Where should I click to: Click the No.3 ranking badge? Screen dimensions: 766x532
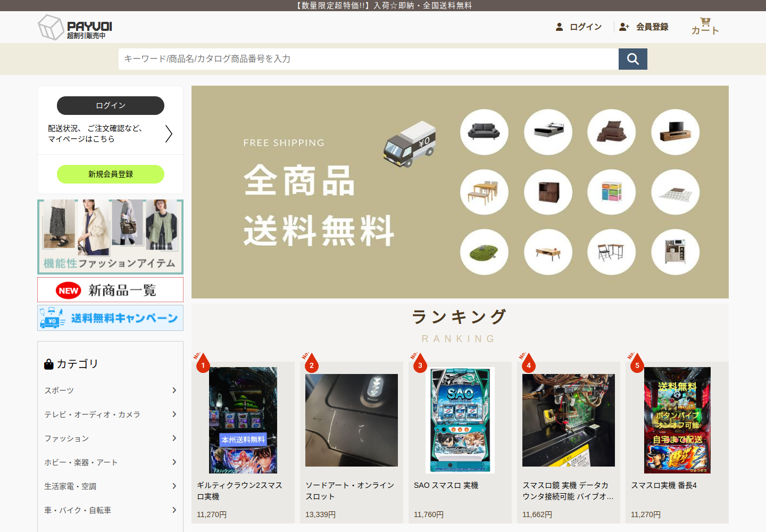[x=419, y=362]
